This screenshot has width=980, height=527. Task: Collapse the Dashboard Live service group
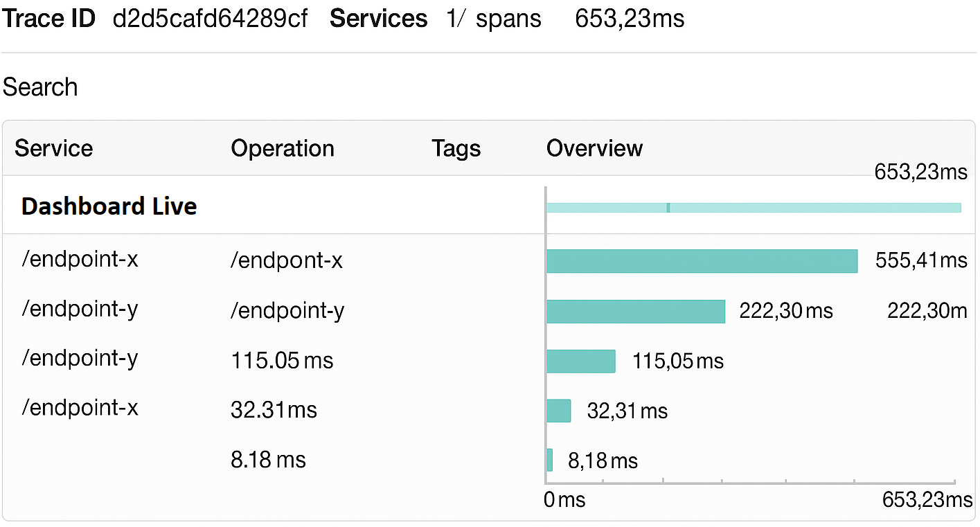(109, 206)
